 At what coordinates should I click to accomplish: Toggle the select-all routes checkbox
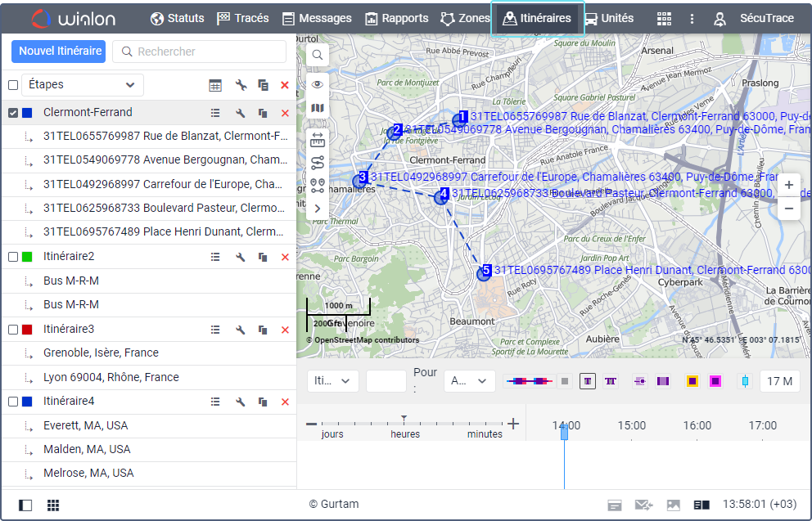coord(13,85)
